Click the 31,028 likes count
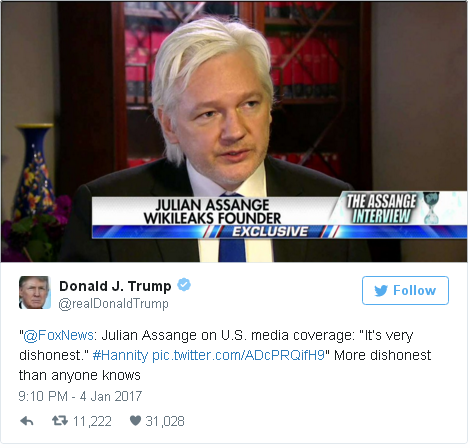Image resolution: width=470 pixels, height=448 pixels. click(x=165, y=421)
